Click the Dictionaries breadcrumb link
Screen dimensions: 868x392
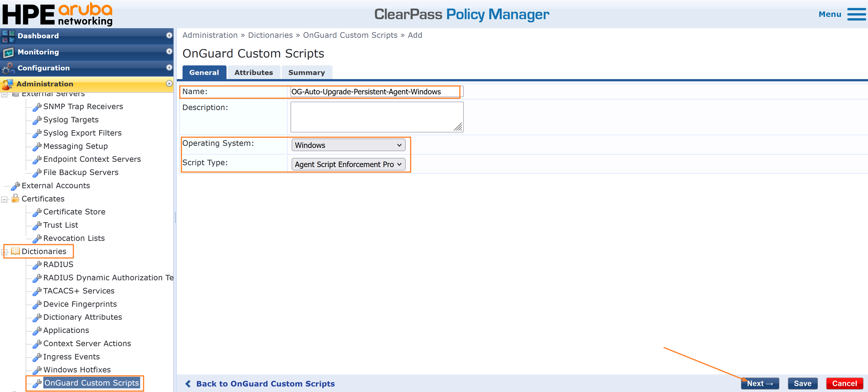270,35
